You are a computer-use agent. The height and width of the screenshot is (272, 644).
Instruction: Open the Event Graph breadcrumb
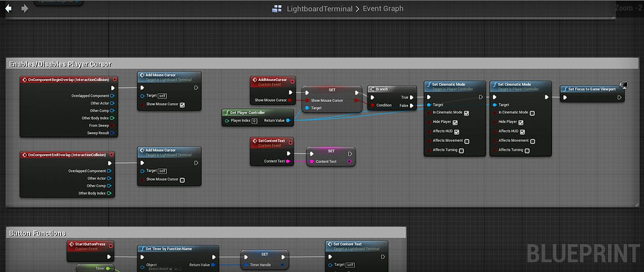pos(382,9)
